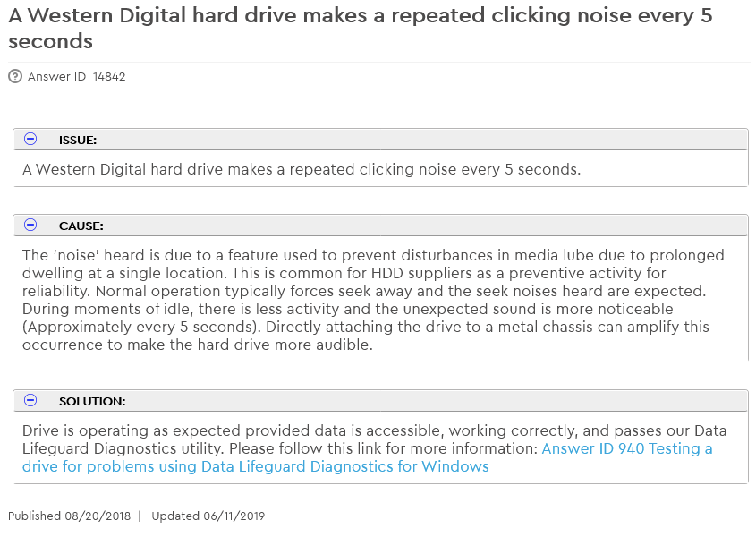Open Answer ID 940 Testing a drive link
This screenshot has width=756, height=537.
pyautogui.click(x=626, y=448)
